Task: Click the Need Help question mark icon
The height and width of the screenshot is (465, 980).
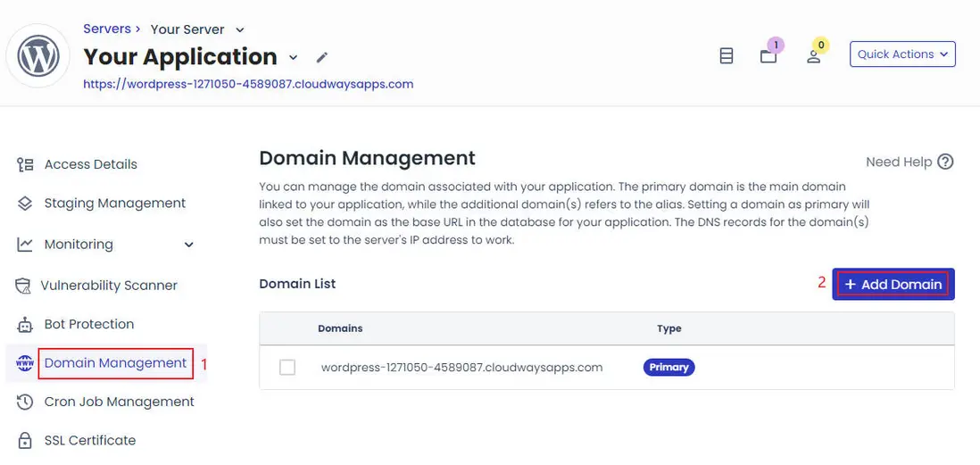Action: point(945,162)
